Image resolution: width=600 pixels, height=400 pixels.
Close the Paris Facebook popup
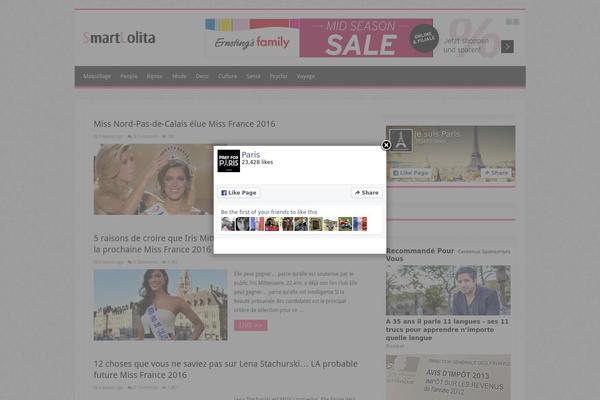click(386, 145)
